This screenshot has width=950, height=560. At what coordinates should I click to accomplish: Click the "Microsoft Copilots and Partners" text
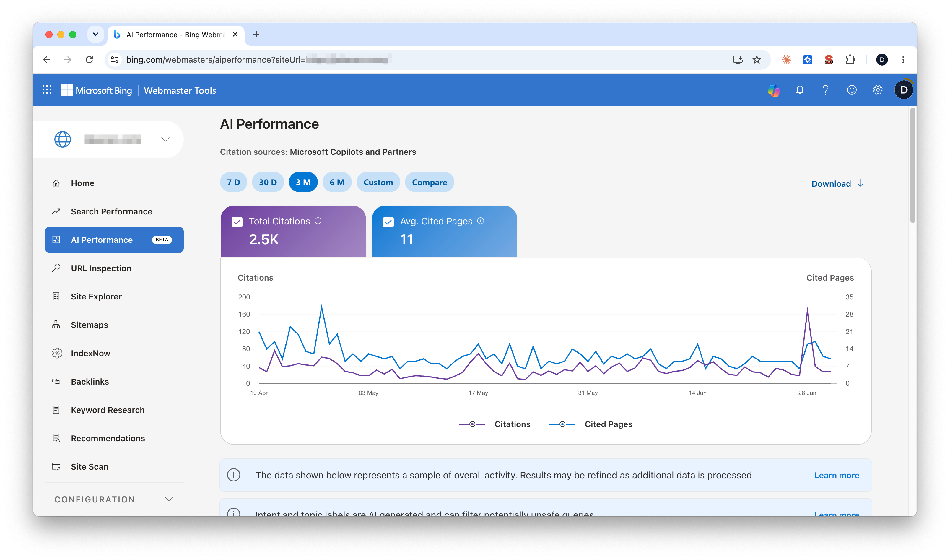pos(352,152)
